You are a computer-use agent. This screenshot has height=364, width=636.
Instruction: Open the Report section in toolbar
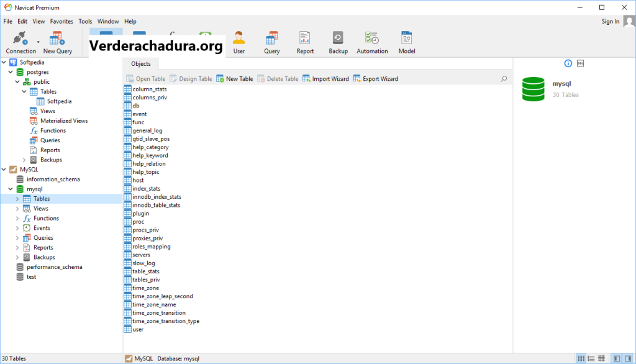(x=305, y=42)
